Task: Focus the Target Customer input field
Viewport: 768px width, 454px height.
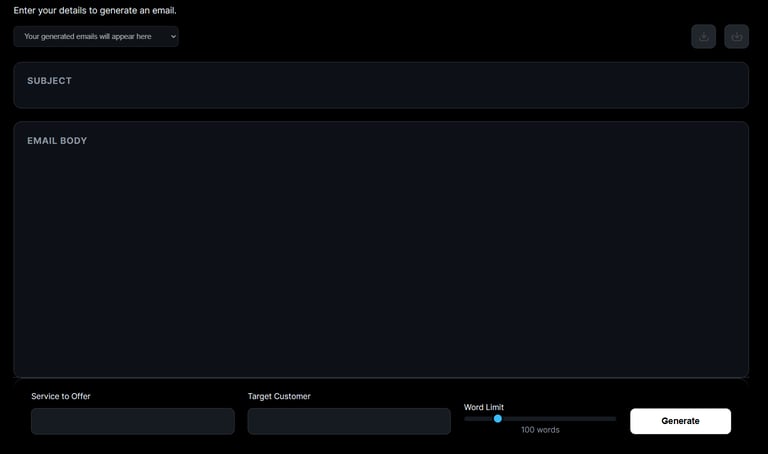Action: click(x=349, y=421)
